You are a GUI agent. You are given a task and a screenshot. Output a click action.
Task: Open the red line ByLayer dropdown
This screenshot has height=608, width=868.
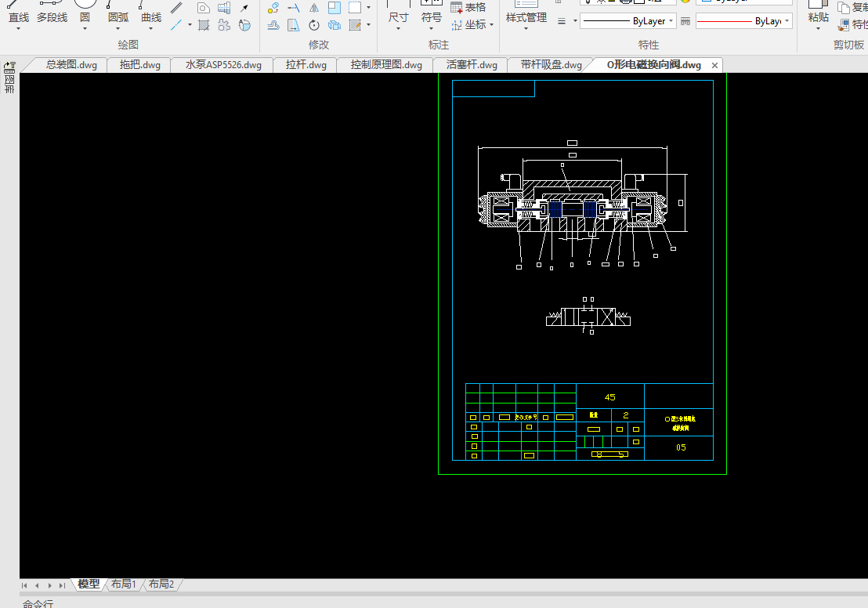coord(743,21)
